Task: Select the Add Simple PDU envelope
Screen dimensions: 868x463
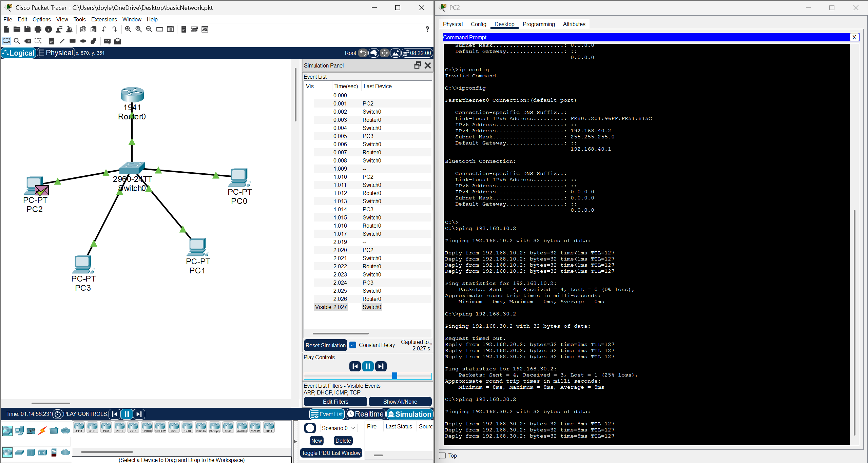Action: 107,41
